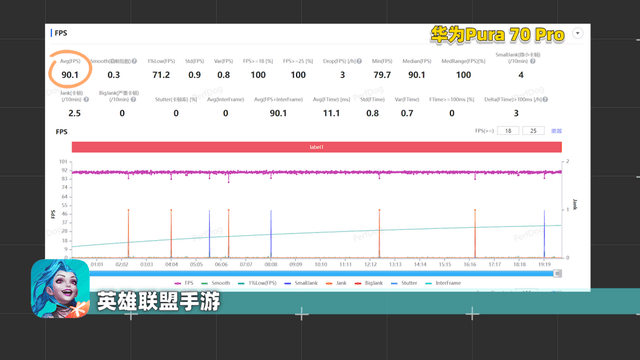Toggle the 1%Low(FPS) legend item

click(x=257, y=283)
